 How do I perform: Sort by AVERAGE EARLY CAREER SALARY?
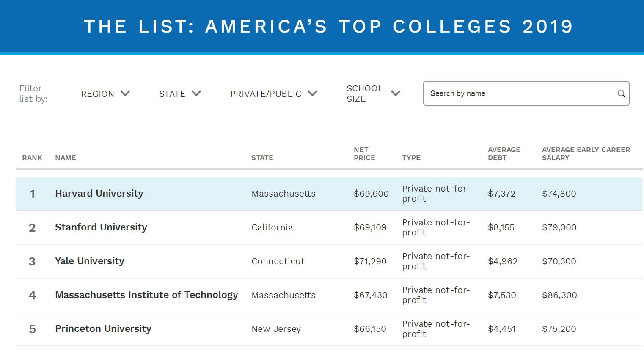[x=586, y=153]
